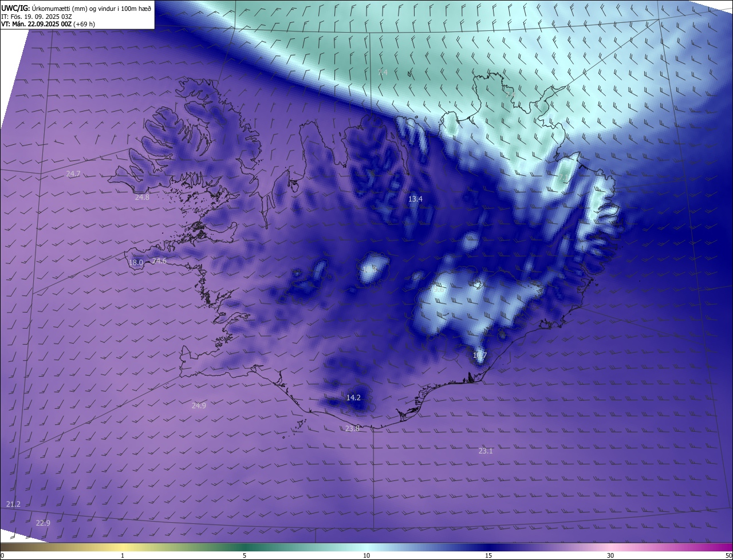
Task: Click the 50 tick on the color scale
Action: point(728,555)
